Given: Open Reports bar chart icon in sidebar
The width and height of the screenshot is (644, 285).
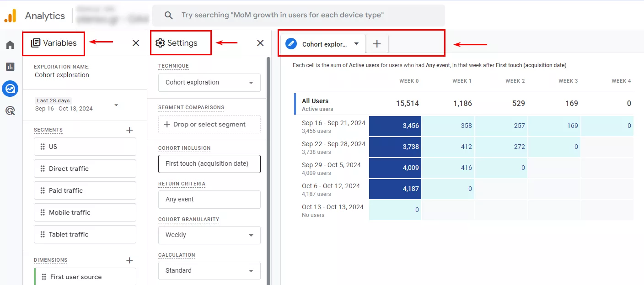Looking at the screenshot, I should [10, 67].
